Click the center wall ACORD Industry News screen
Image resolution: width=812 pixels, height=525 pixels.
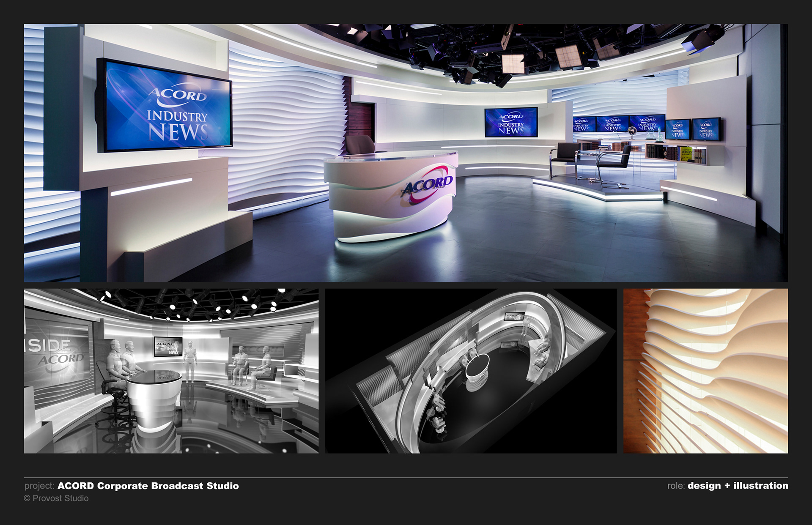pos(511,122)
